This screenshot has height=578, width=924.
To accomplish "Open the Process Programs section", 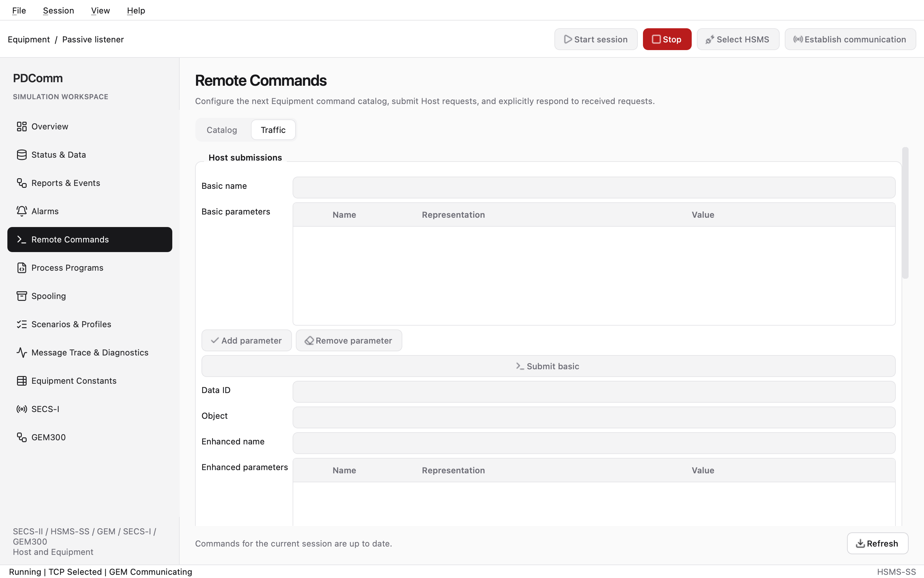I will tap(90, 268).
